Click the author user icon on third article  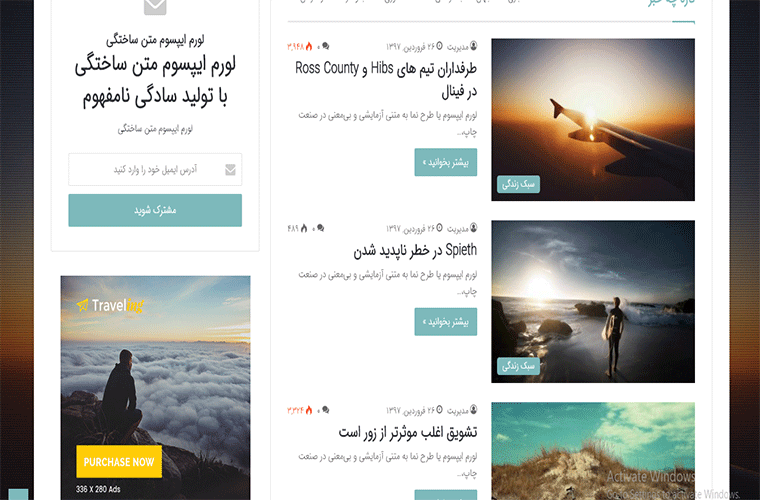tap(474, 409)
